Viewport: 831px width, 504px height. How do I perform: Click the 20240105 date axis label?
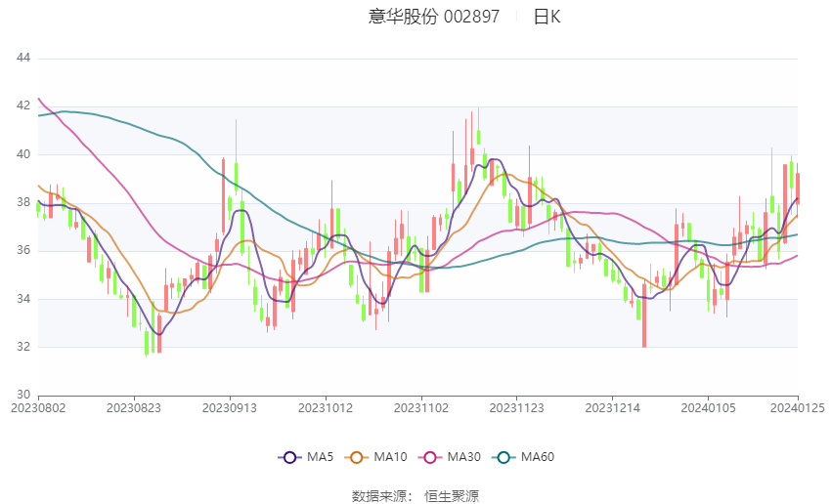coord(709,408)
